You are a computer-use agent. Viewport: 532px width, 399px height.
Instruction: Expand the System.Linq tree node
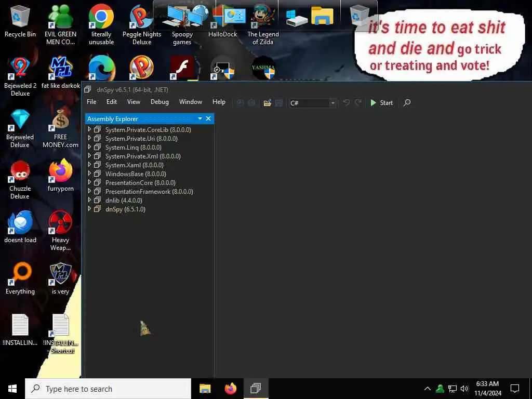89,147
